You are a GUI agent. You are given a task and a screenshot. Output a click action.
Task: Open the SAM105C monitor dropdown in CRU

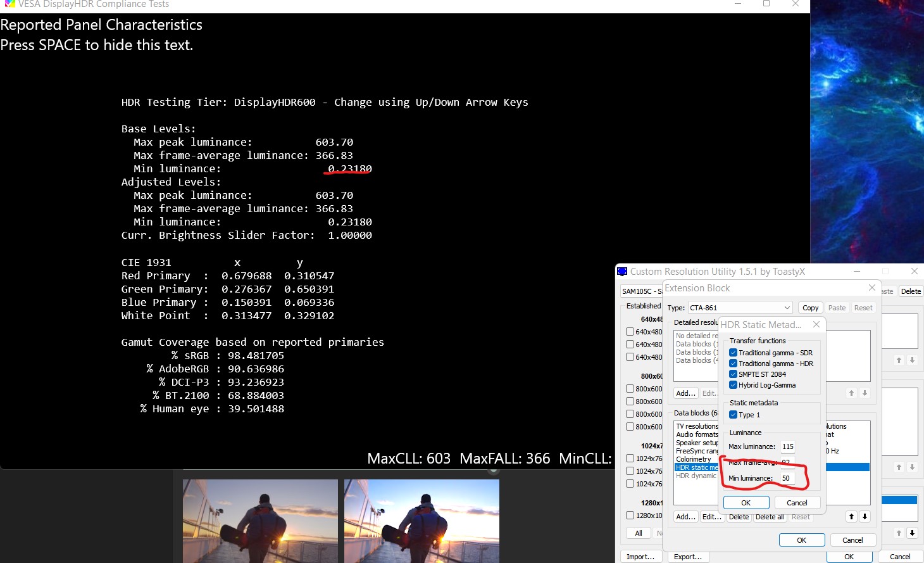tap(641, 291)
